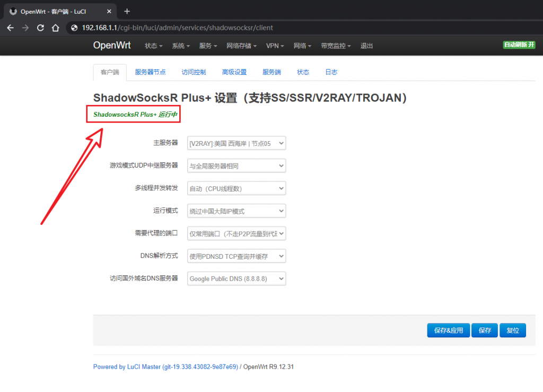Open the 带宽监控 navigation menu
Image resolution: width=543 pixels, height=392 pixels.
[x=336, y=46]
